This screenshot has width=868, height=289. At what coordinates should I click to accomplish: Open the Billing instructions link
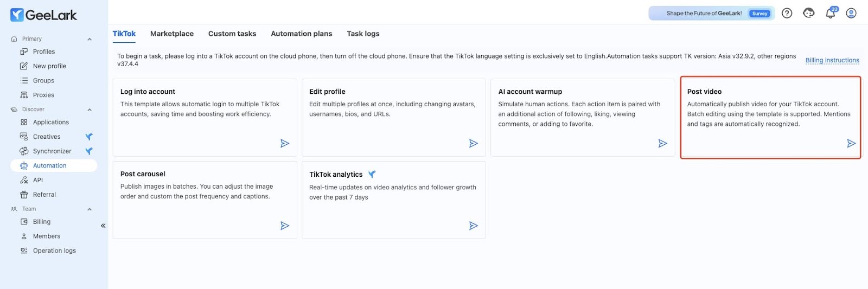(x=832, y=60)
